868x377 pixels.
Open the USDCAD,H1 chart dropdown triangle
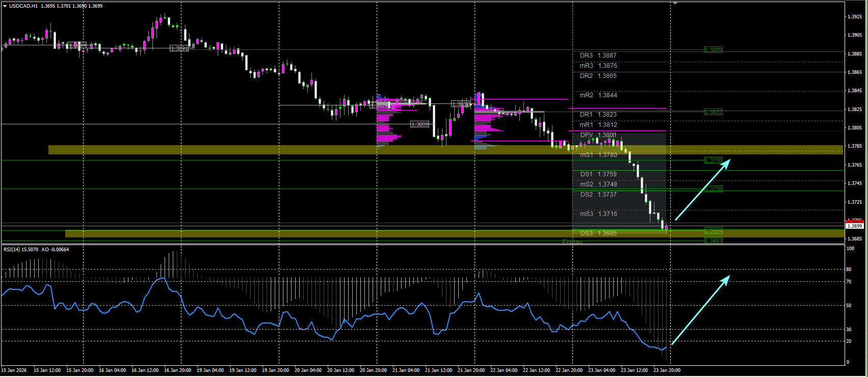(5, 6)
